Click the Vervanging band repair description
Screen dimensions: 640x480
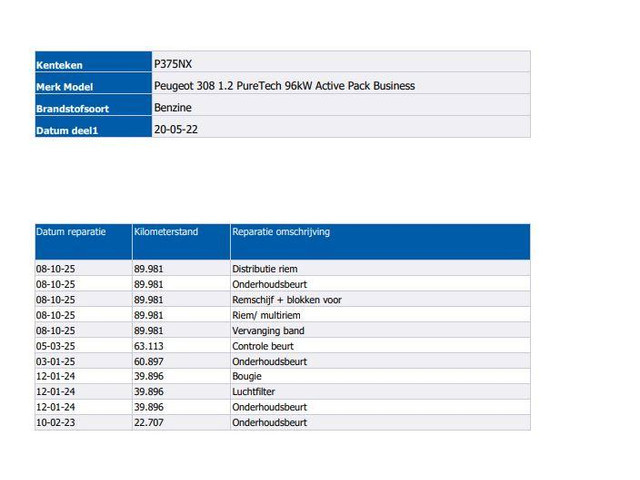coord(268,331)
